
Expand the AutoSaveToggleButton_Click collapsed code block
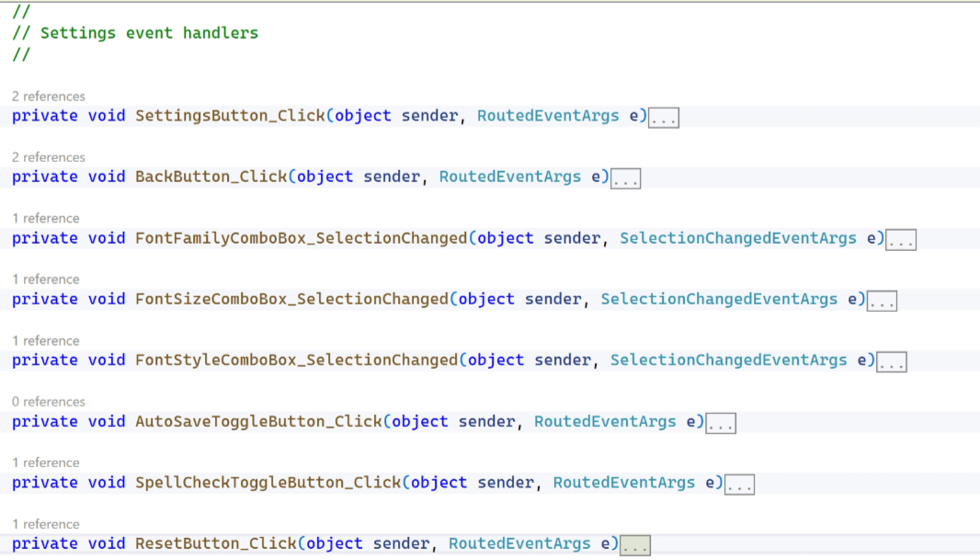click(721, 422)
